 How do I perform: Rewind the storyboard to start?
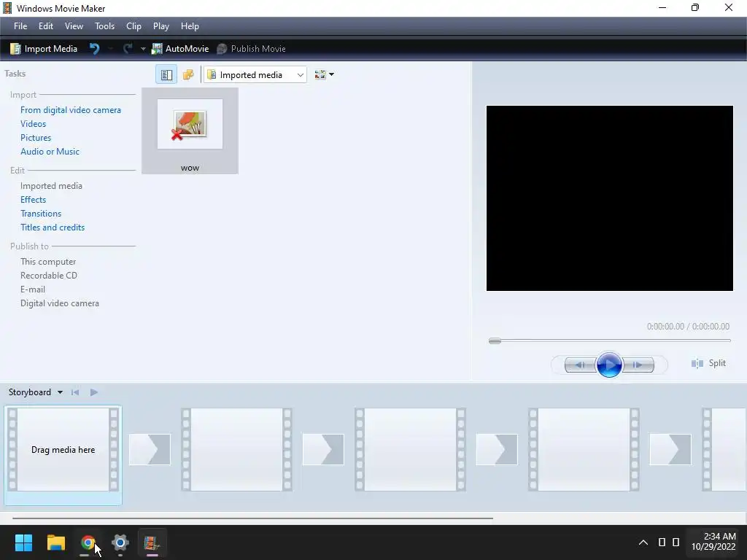pos(75,392)
